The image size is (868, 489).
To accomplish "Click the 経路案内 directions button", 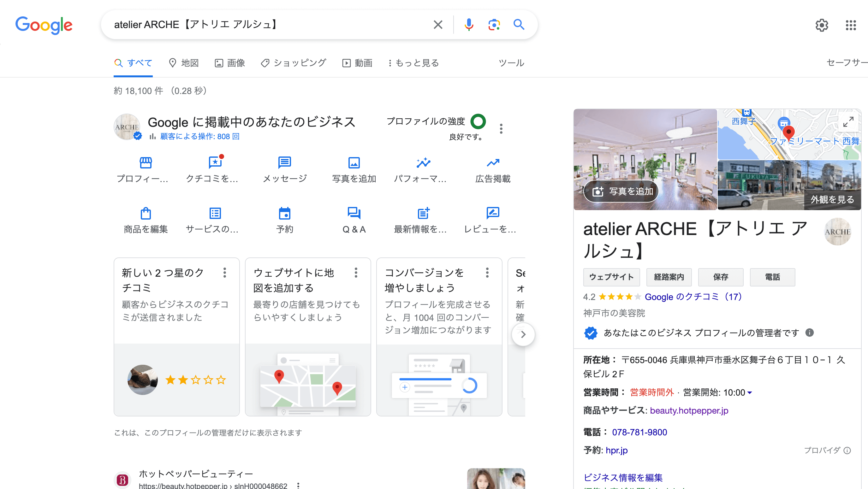I will [x=669, y=277].
